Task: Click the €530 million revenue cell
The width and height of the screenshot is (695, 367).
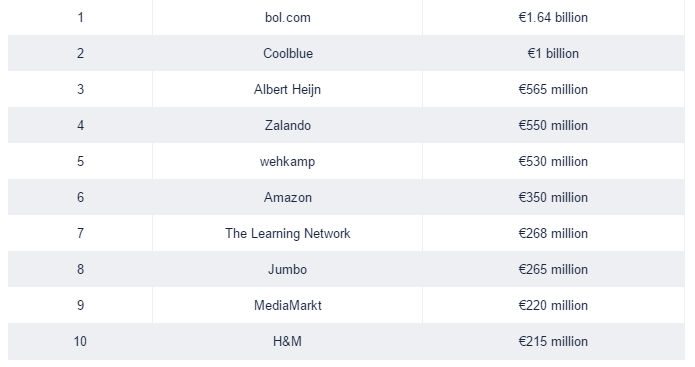Action: [553, 161]
